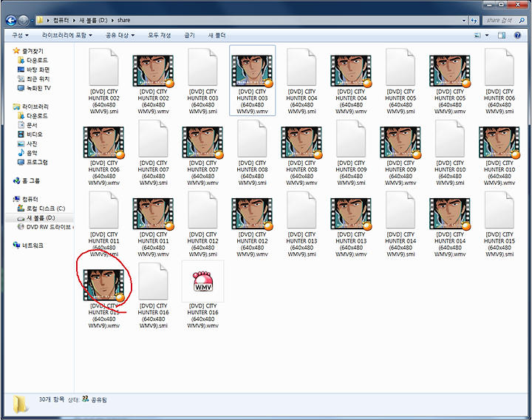Select CITY HUNTER 013 .wmv video thumbnail
Image resolution: width=532 pixels, height=420 pixels.
(x=351, y=214)
